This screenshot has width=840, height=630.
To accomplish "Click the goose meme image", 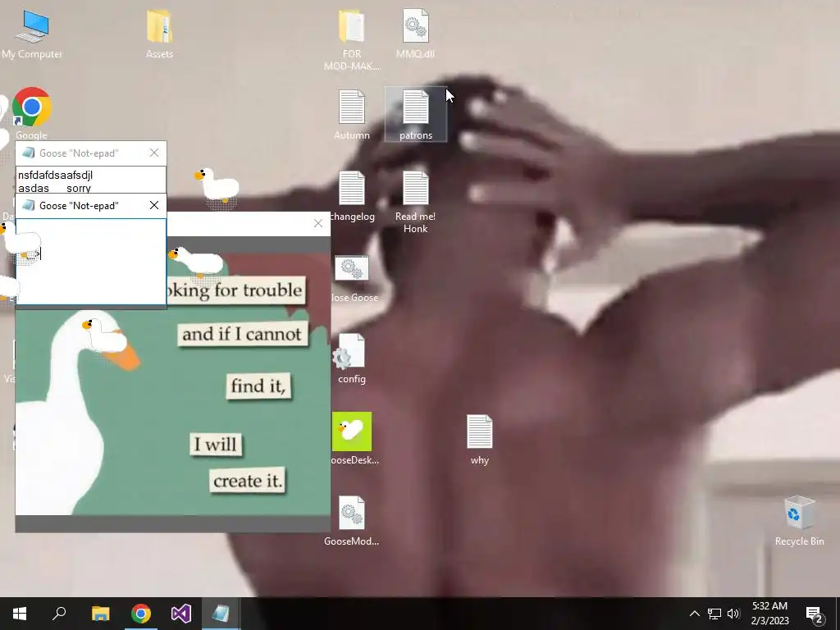I will coord(173,383).
